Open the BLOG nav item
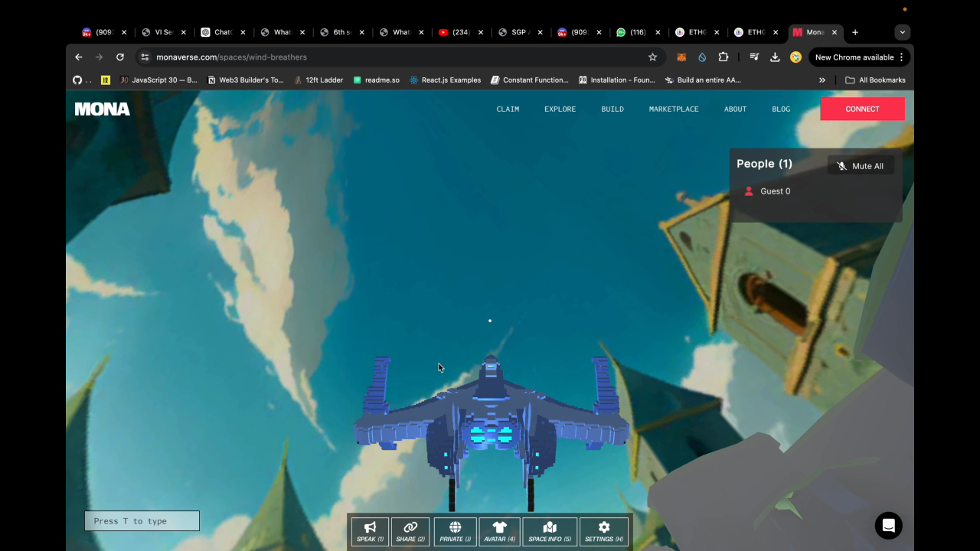The width and height of the screenshot is (980, 551). click(781, 109)
